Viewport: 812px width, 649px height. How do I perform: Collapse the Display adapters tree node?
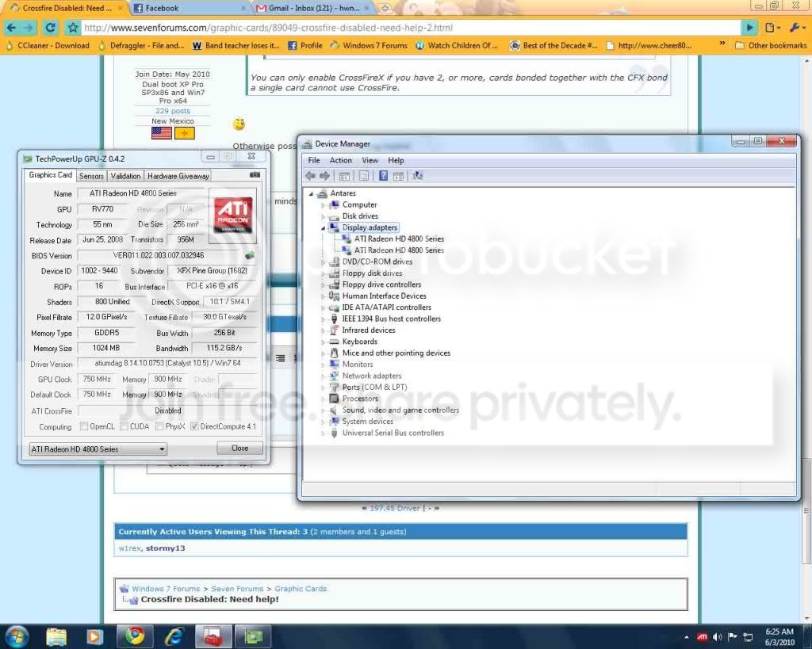[x=323, y=227]
